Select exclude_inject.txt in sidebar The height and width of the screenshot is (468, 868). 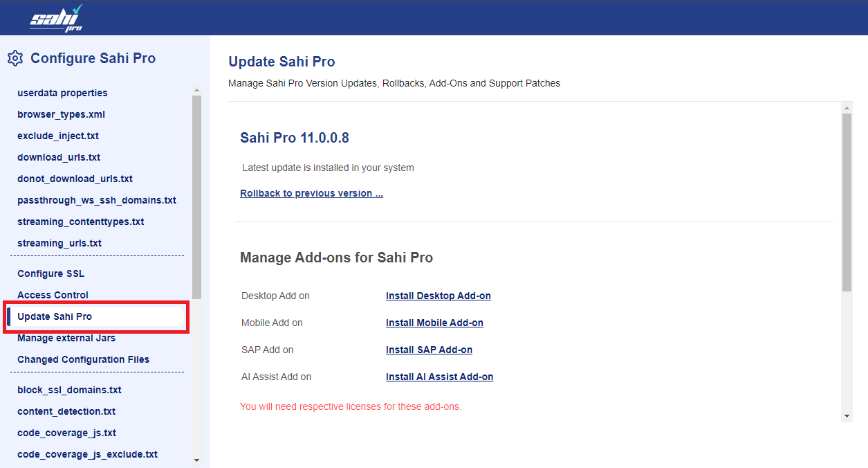pyautogui.click(x=58, y=136)
